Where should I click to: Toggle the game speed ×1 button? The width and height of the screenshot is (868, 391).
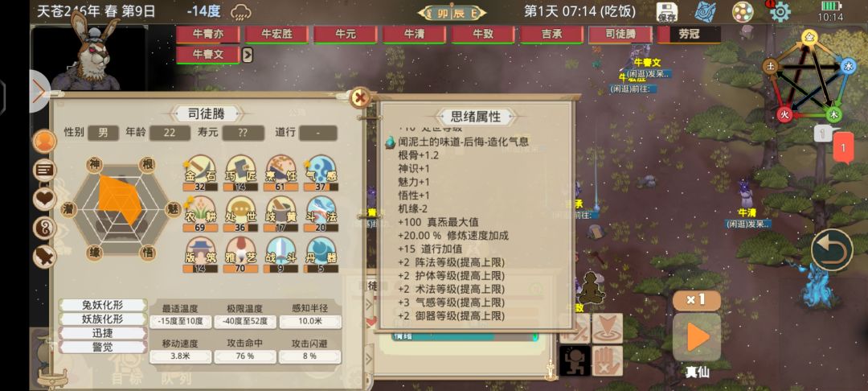click(696, 300)
